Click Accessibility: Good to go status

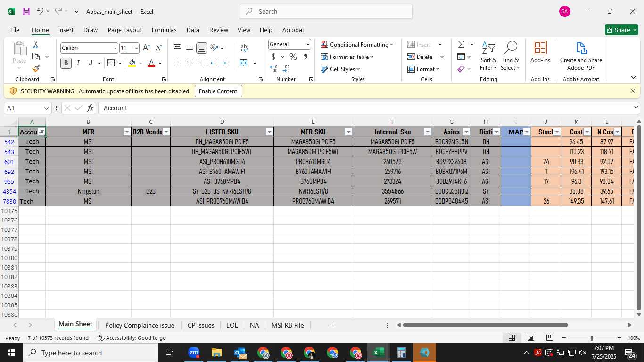click(x=132, y=338)
